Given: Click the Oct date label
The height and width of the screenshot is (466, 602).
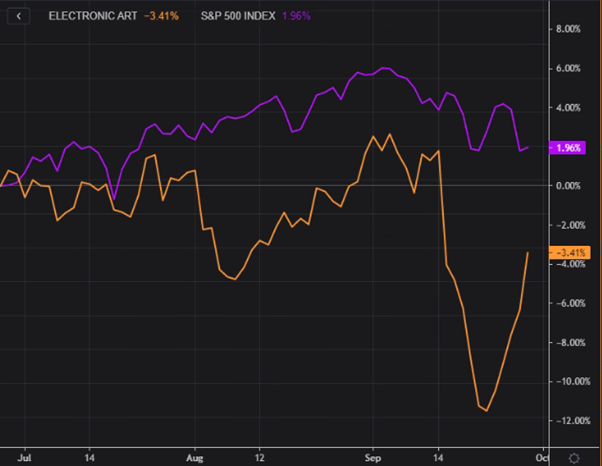Looking at the screenshot, I should tap(542, 458).
